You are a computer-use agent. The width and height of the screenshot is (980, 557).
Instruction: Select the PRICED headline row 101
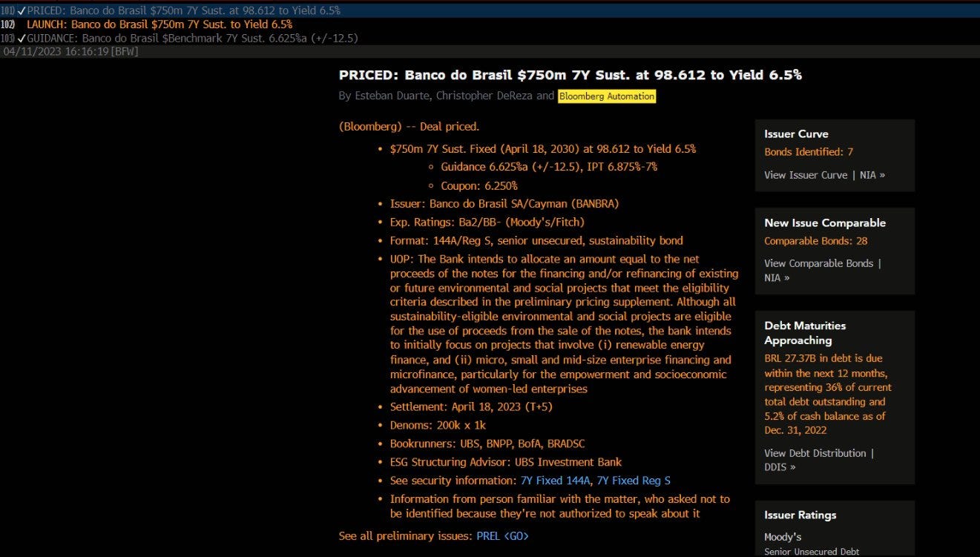point(490,10)
